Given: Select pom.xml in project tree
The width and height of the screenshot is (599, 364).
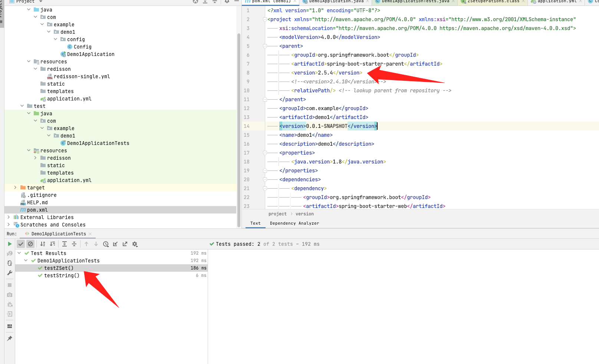Looking at the screenshot, I should click(x=34, y=210).
